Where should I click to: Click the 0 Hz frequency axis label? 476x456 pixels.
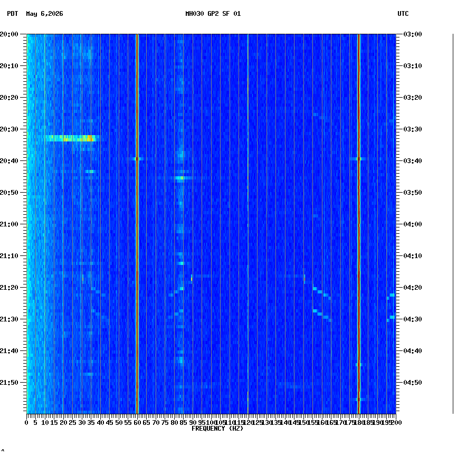coord(27,422)
